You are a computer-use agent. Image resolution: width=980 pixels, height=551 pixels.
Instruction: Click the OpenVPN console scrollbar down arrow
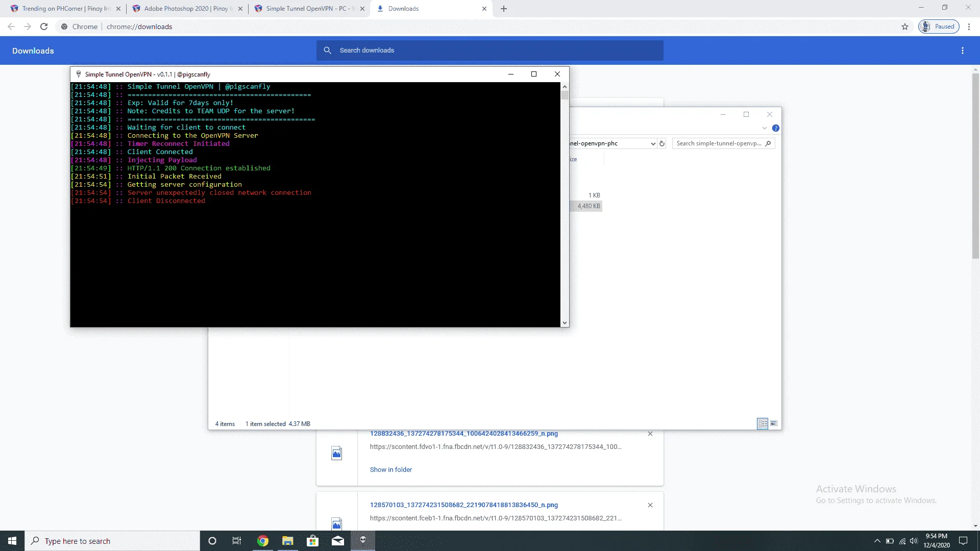tap(565, 322)
